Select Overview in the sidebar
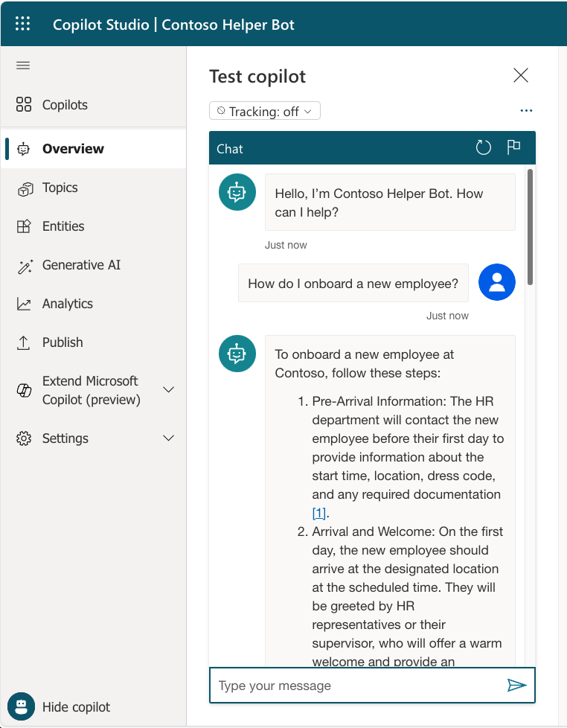 (93, 149)
